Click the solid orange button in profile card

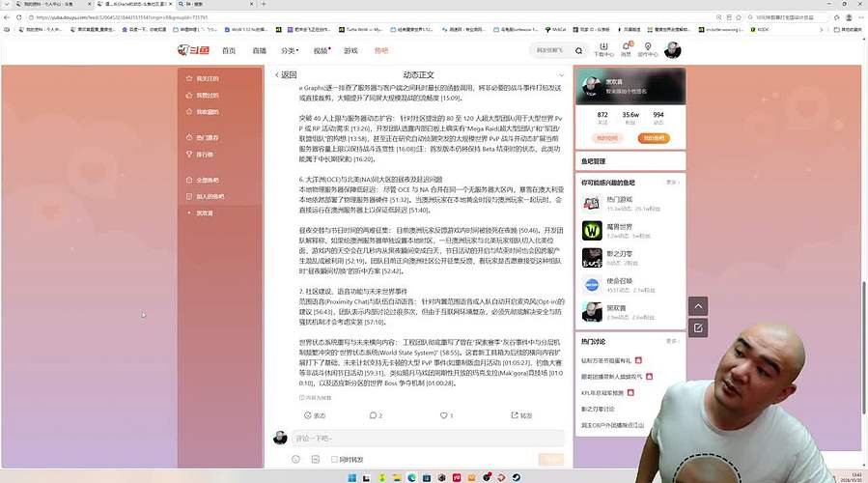pyautogui.click(x=654, y=138)
